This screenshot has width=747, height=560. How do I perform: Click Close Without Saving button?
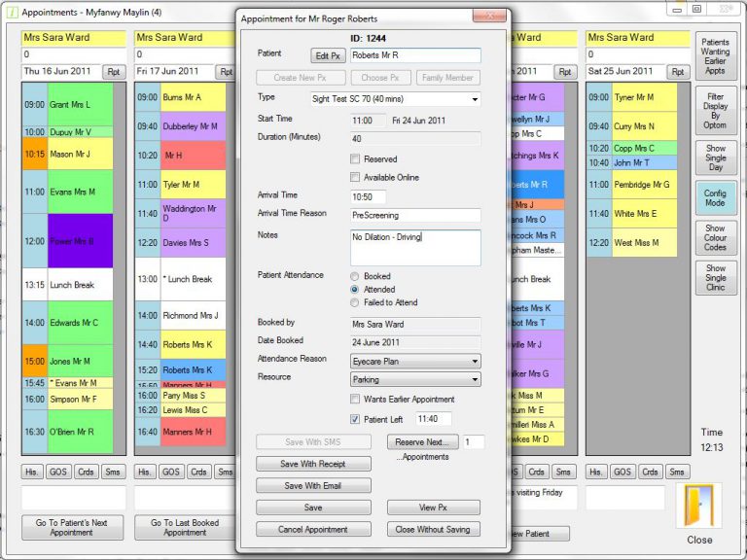coord(433,530)
